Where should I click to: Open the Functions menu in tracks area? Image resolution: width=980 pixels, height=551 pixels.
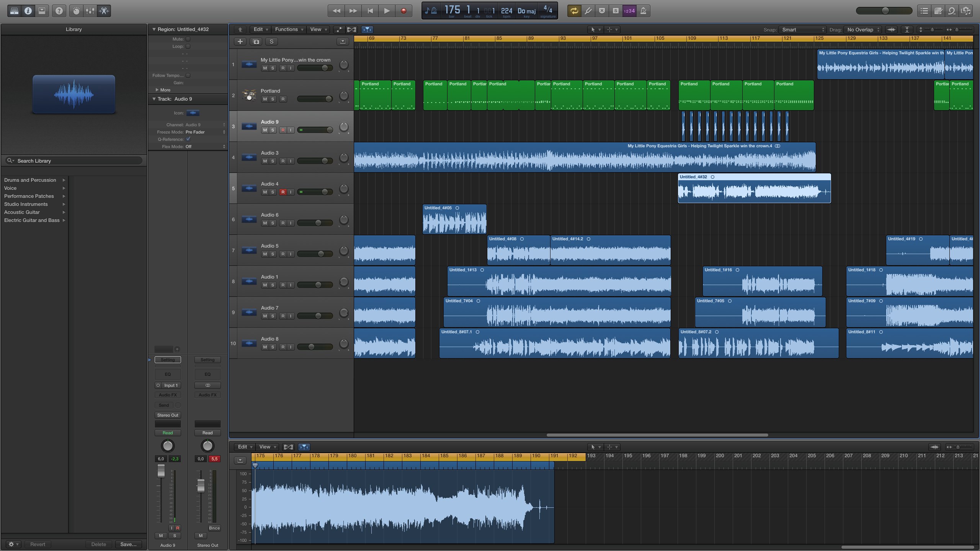point(289,29)
